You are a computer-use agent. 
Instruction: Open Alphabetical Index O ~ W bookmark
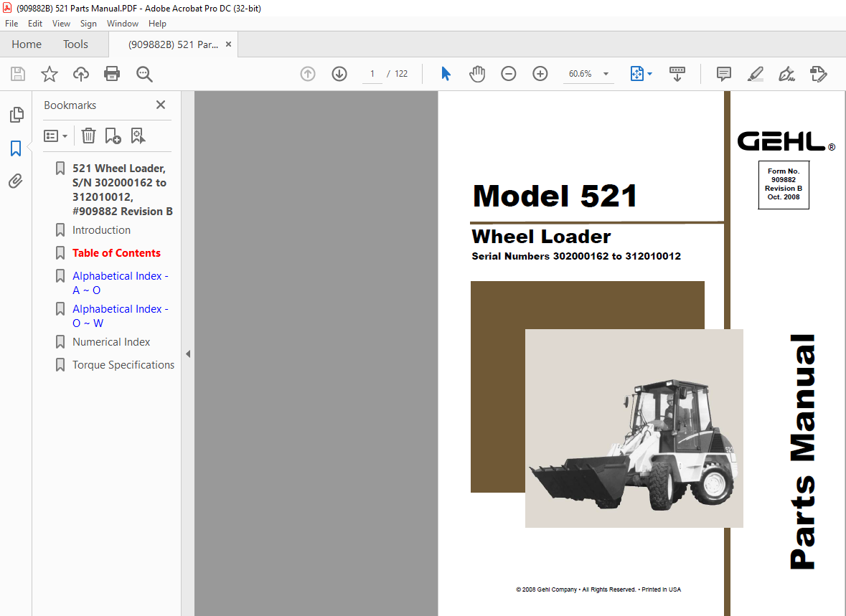(x=121, y=316)
